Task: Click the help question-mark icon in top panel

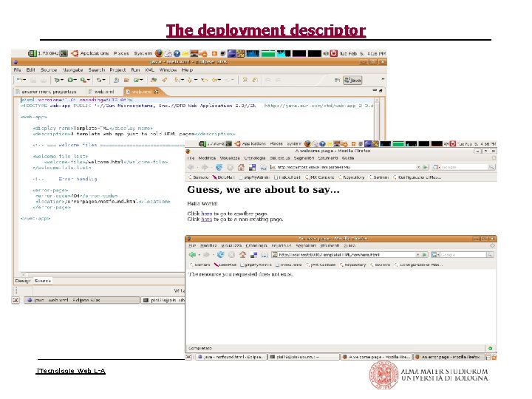Action: 177,54
